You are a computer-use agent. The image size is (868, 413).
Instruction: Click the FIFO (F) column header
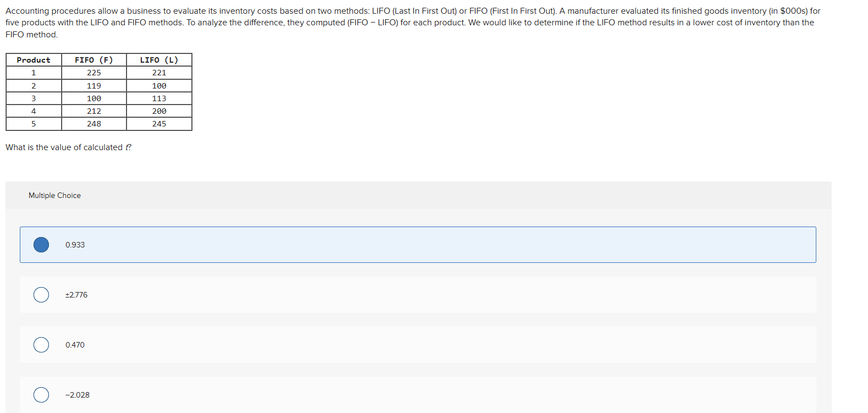pos(93,59)
